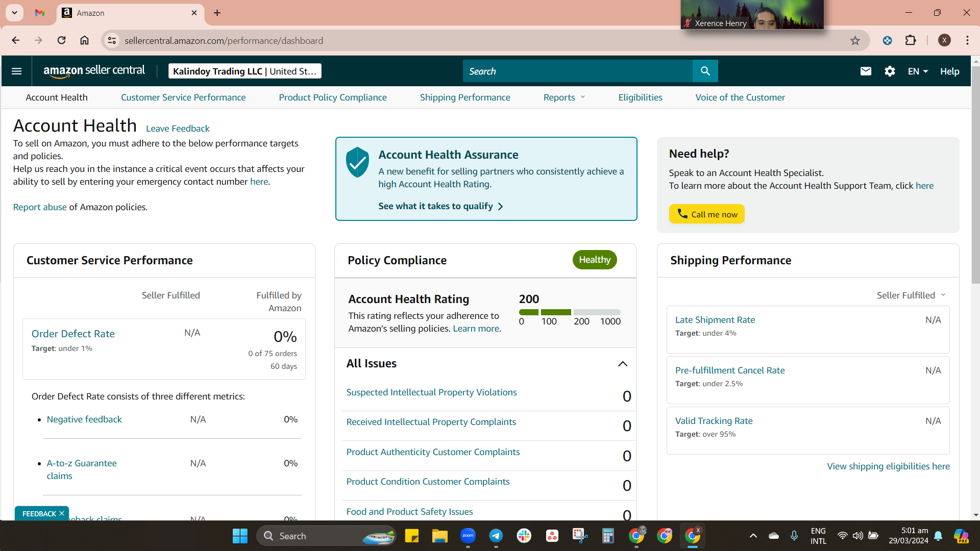The image size is (980, 551).
Task: Open the Late Shipment Rate link
Action: point(715,320)
